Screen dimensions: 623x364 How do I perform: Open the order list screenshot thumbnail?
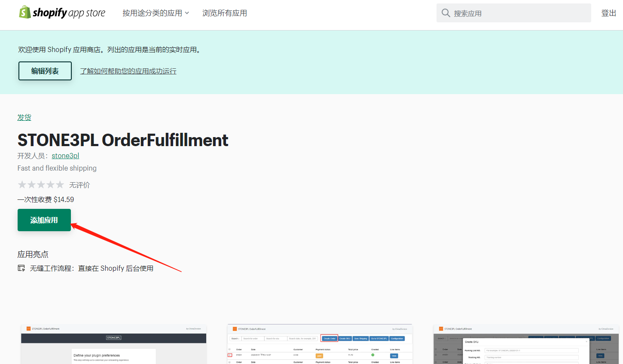pos(320,344)
